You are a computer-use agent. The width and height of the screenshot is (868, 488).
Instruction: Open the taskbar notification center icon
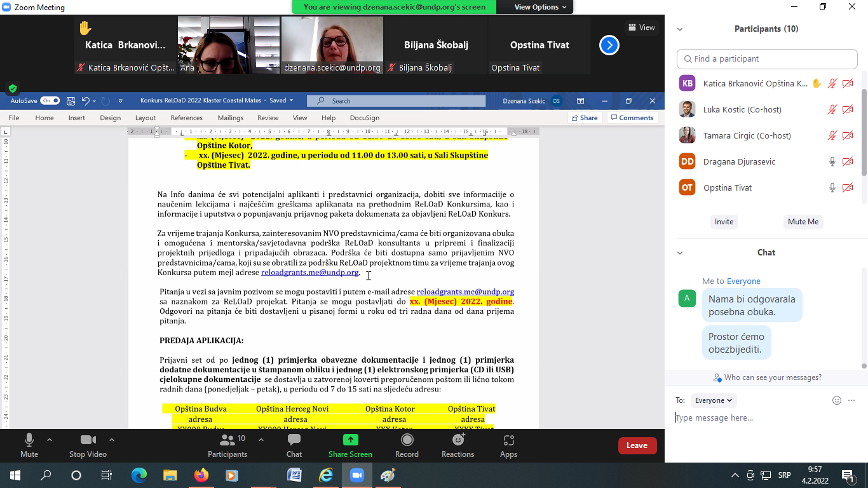(x=848, y=475)
